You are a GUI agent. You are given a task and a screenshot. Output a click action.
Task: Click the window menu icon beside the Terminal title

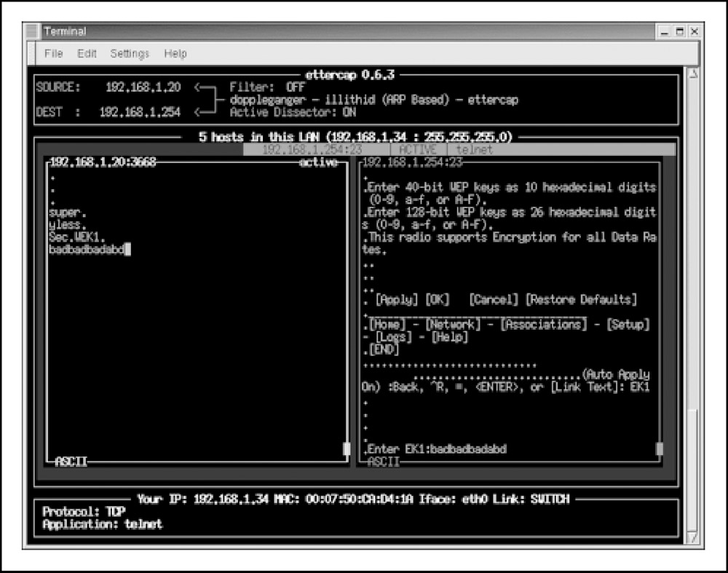coord(32,31)
